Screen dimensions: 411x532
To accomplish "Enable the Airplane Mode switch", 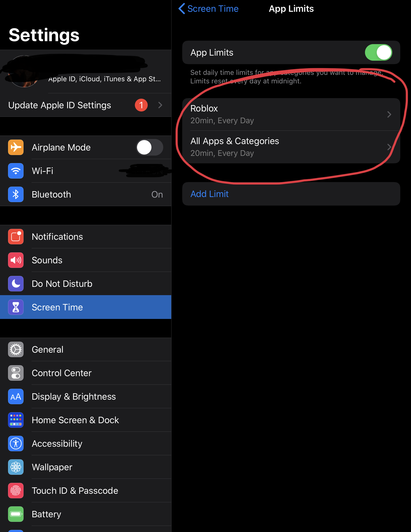I will [x=150, y=147].
